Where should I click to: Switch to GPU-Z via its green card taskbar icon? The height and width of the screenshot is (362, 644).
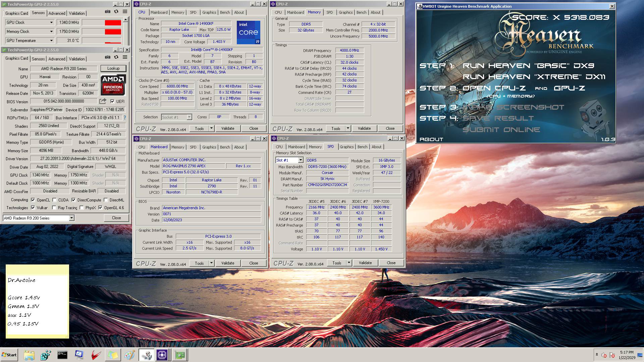click(x=180, y=355)
